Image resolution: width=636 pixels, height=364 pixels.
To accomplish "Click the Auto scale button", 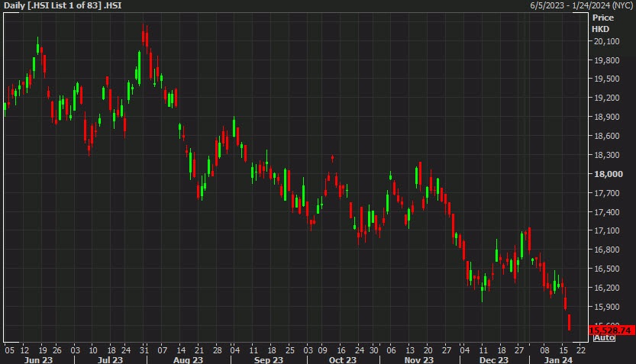I will (604, 337).
